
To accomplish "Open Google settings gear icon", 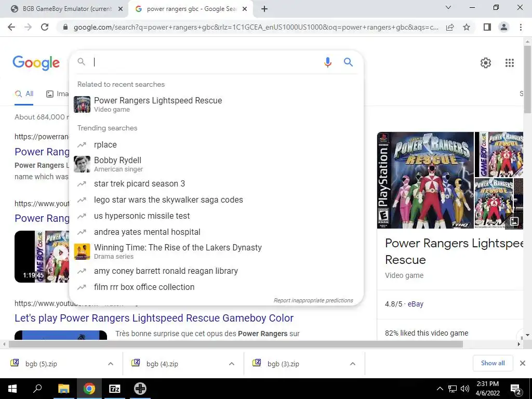I will click(x=486, y=63).
